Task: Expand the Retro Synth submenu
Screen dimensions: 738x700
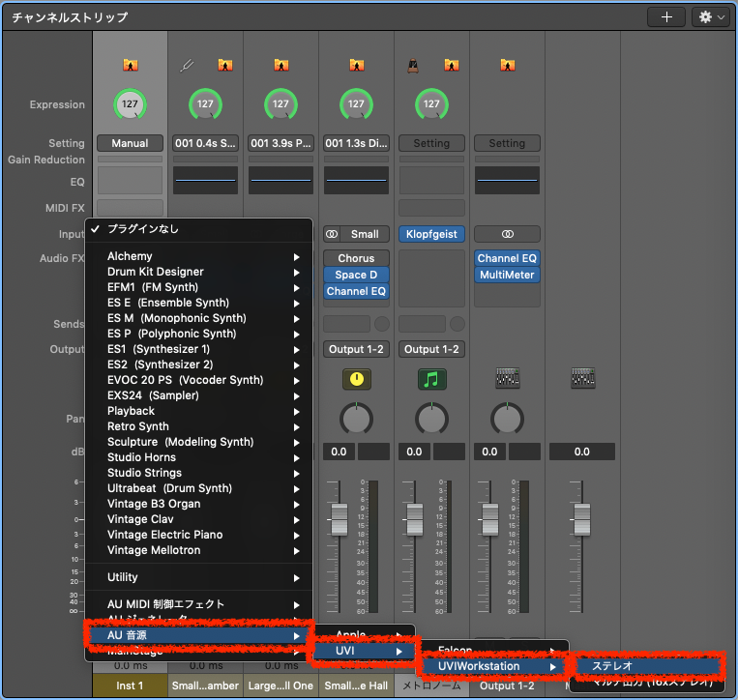Action: click(198, 426)
